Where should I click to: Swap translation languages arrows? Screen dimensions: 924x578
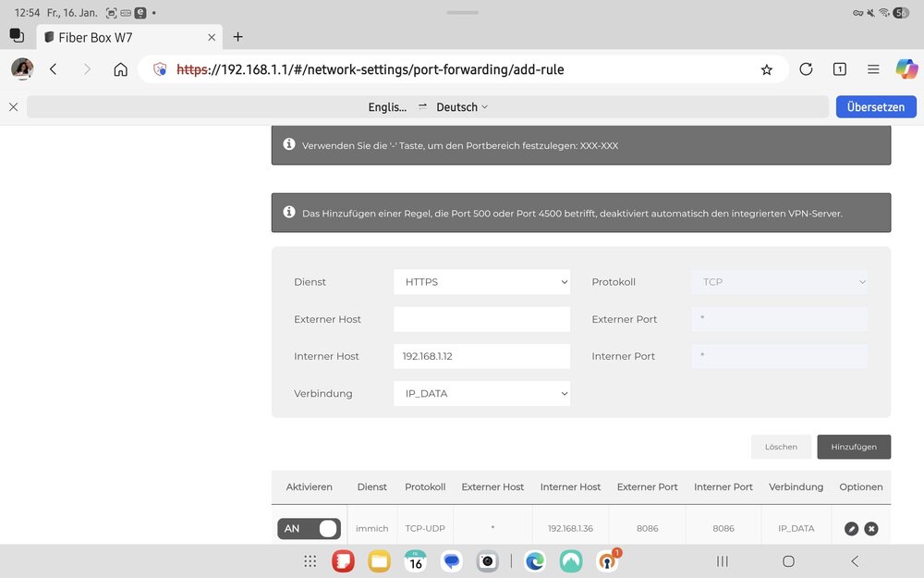pos(422,106)
